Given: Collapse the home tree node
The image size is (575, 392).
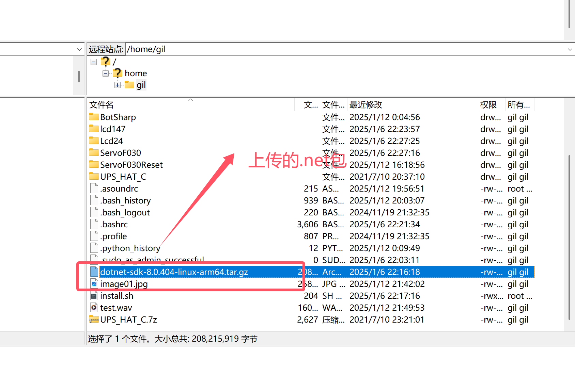Looking at the screenshot, I should tap(106, 73).
